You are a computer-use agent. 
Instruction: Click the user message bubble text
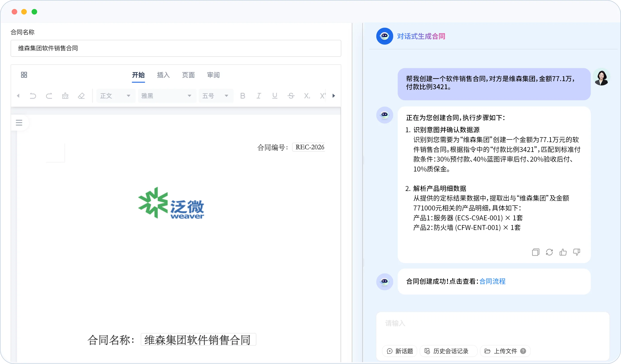[490, 82]
